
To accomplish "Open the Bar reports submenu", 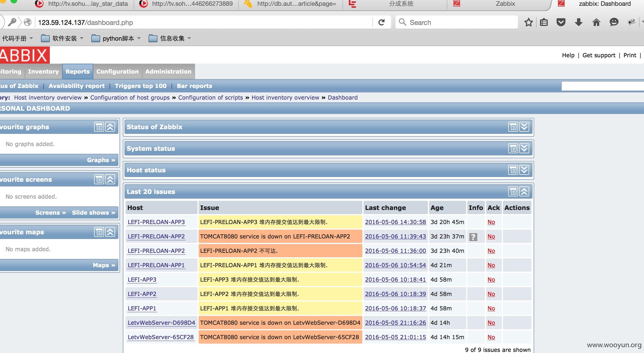I will point(194,86).
